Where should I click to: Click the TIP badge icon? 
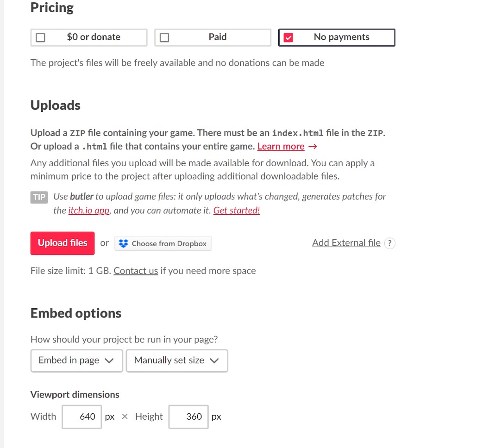(39, 197)
